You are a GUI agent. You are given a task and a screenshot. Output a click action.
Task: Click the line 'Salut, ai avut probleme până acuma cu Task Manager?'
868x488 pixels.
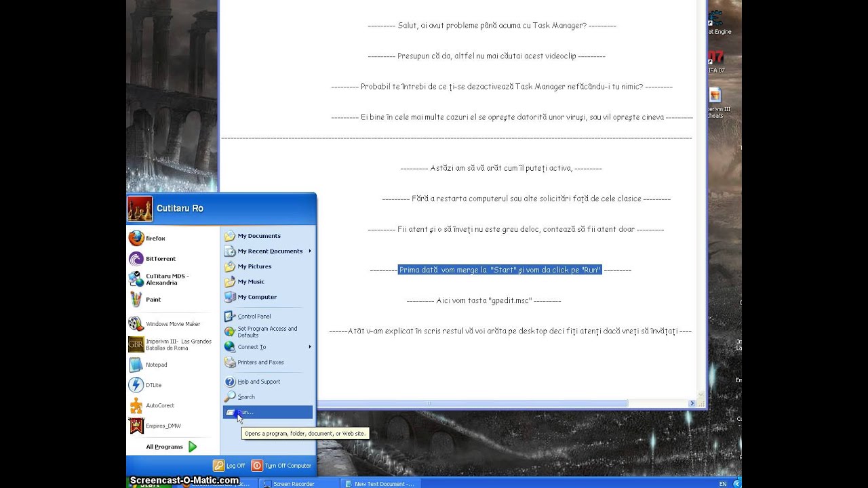click(x=492, y=26)
